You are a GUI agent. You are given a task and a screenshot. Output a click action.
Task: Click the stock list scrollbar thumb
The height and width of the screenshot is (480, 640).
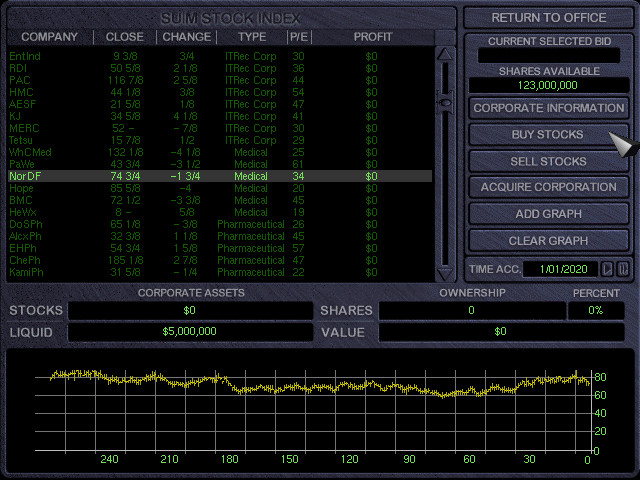[x=446, y=104]
